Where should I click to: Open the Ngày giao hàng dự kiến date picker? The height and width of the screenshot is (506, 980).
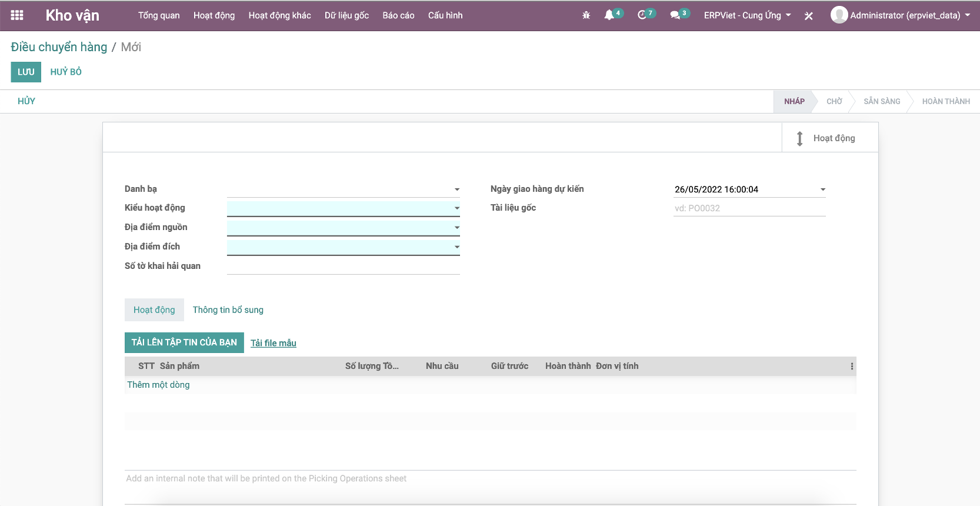point(822,189)
